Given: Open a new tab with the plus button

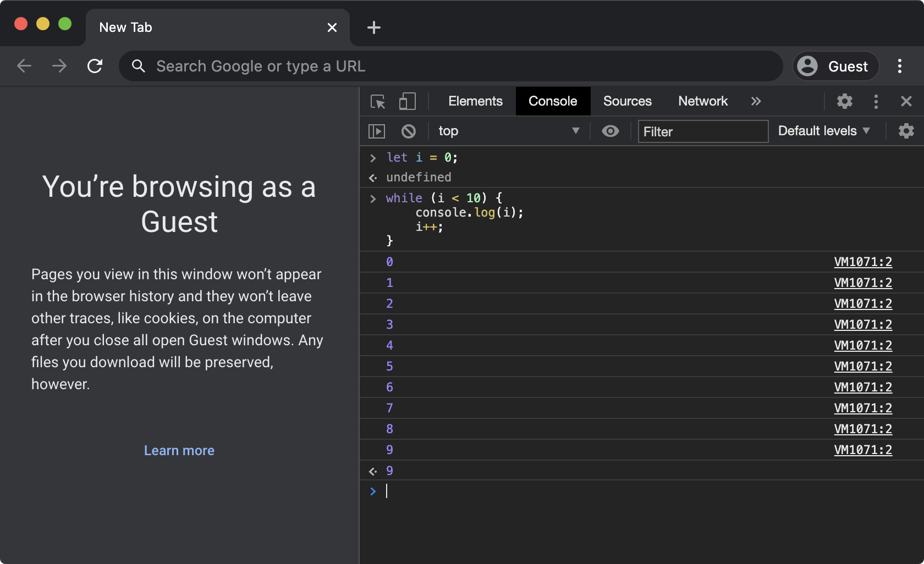Looking at the screenshot, I should click(x=374, y=27).
